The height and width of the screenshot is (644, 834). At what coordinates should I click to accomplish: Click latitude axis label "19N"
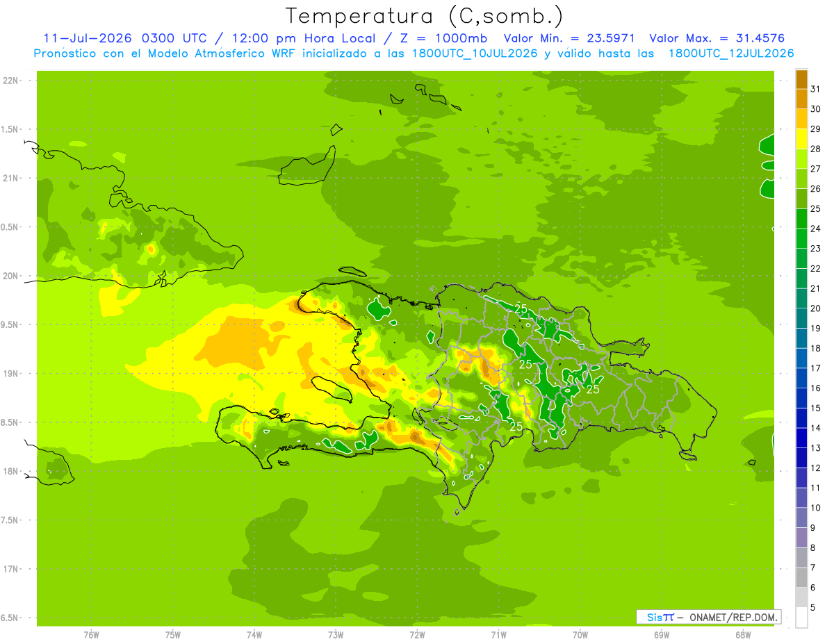12,374
